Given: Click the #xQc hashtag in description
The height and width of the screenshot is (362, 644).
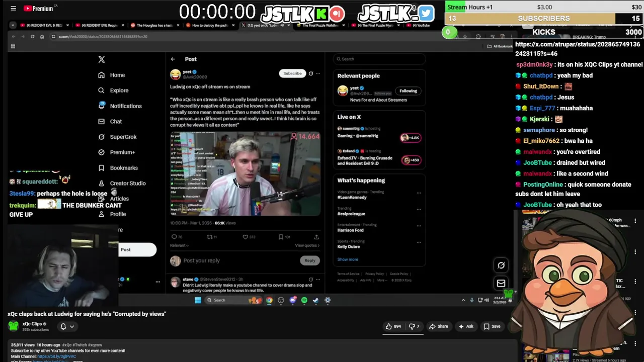Looking at the screenshot, I should (68, 345).
